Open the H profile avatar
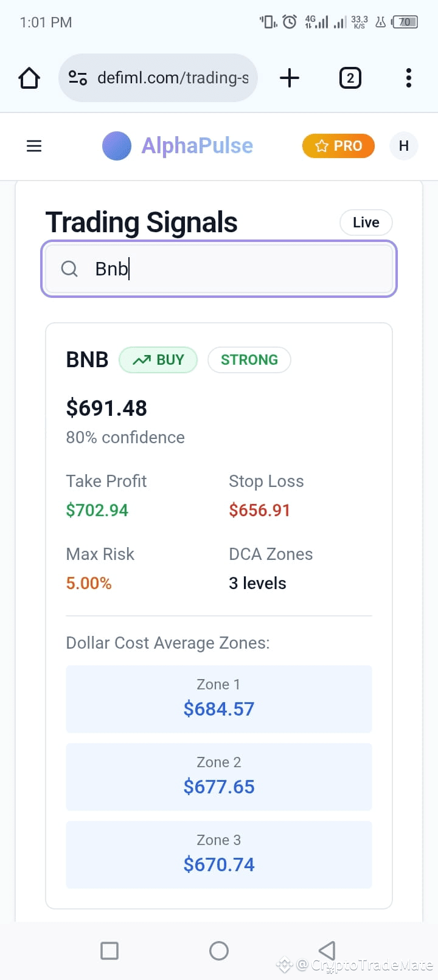The image size is (438, 980). tap(404, 146)
